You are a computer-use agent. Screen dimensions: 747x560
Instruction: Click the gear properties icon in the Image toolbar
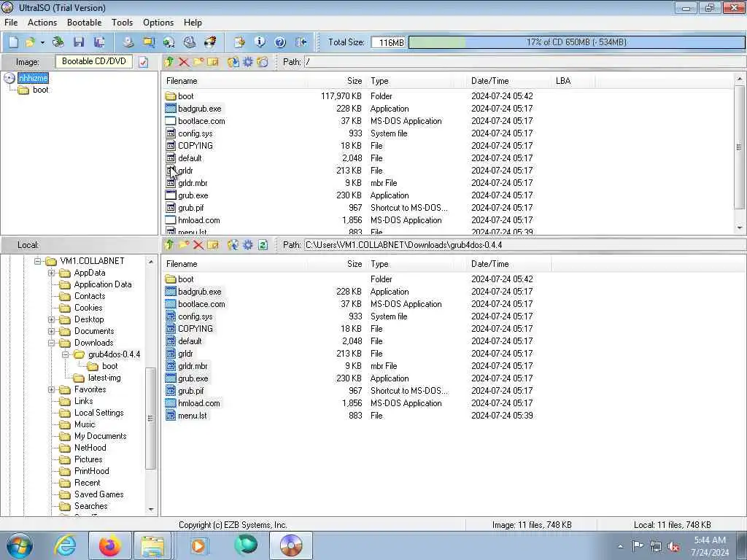(x=248, y=62)
